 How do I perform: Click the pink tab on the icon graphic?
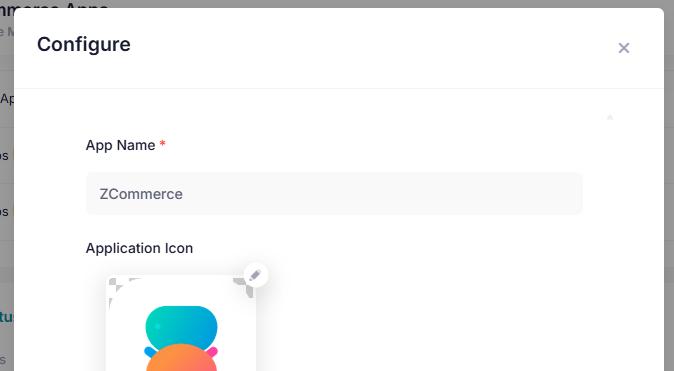pyautogui.click(x=213, y=353)
